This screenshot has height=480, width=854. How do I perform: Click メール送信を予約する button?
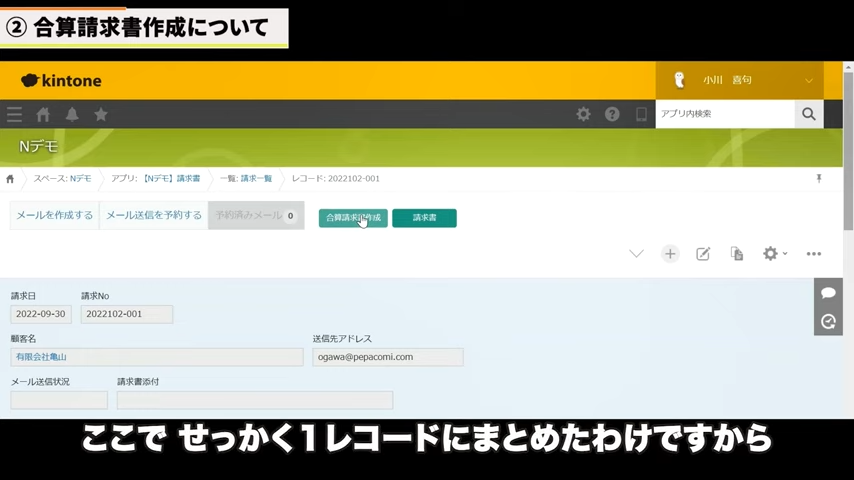pyautogui.click(x=154, y=215)
